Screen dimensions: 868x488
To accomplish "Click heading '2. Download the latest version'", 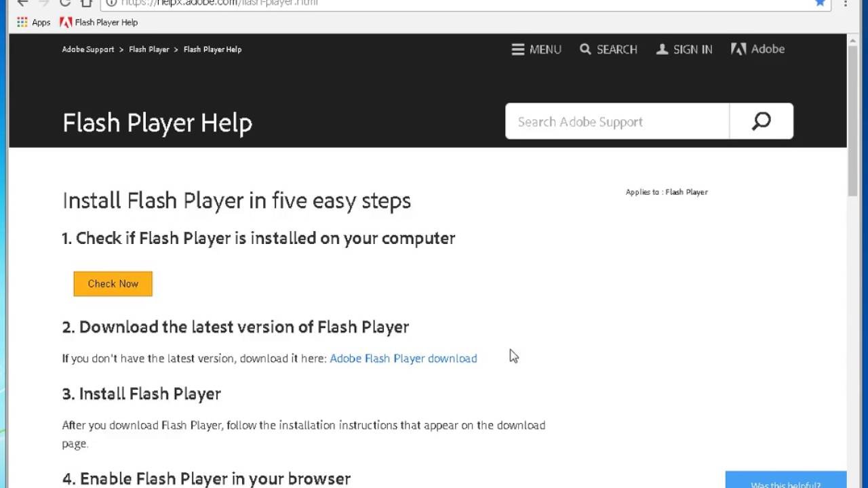I will [235, 327].
